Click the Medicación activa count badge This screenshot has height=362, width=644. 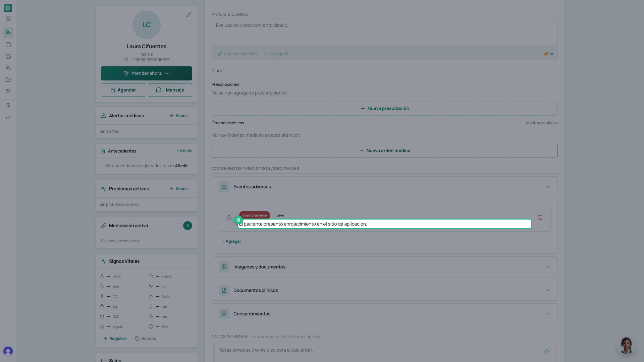(187, 226)
